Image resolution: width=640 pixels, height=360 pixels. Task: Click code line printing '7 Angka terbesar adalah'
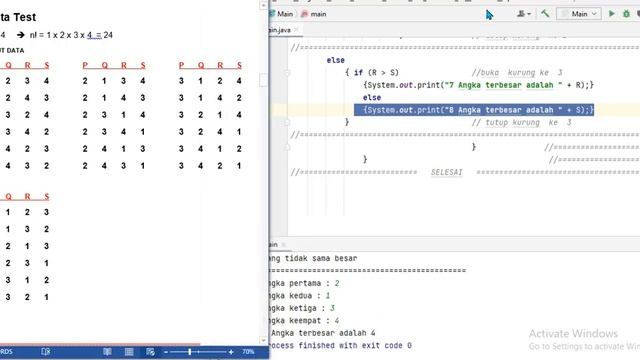tap(478, 85)
